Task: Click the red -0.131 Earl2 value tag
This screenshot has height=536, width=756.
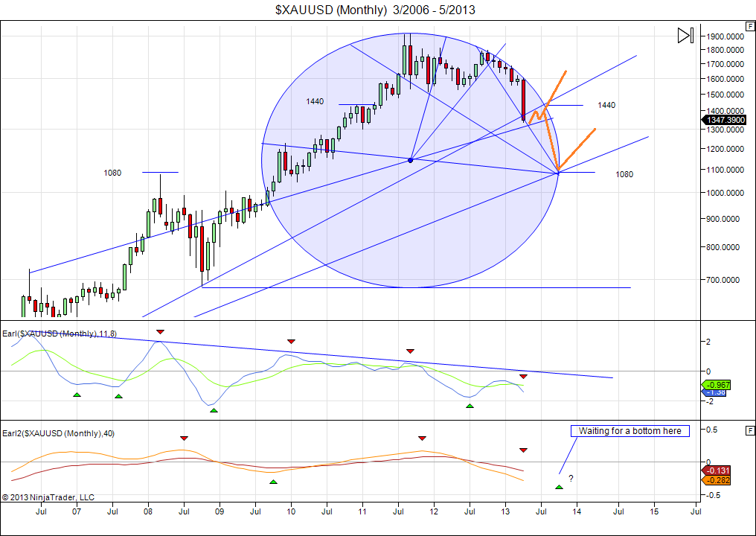Action: click(717, 470)
